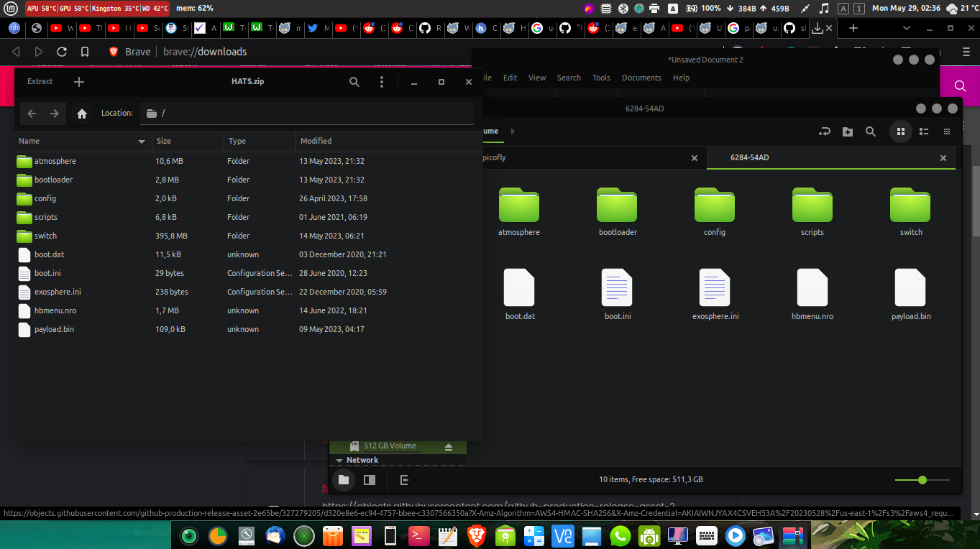Launch the terminal from the dock
This screenshot has height=549, width=980.
pos(418,535)
